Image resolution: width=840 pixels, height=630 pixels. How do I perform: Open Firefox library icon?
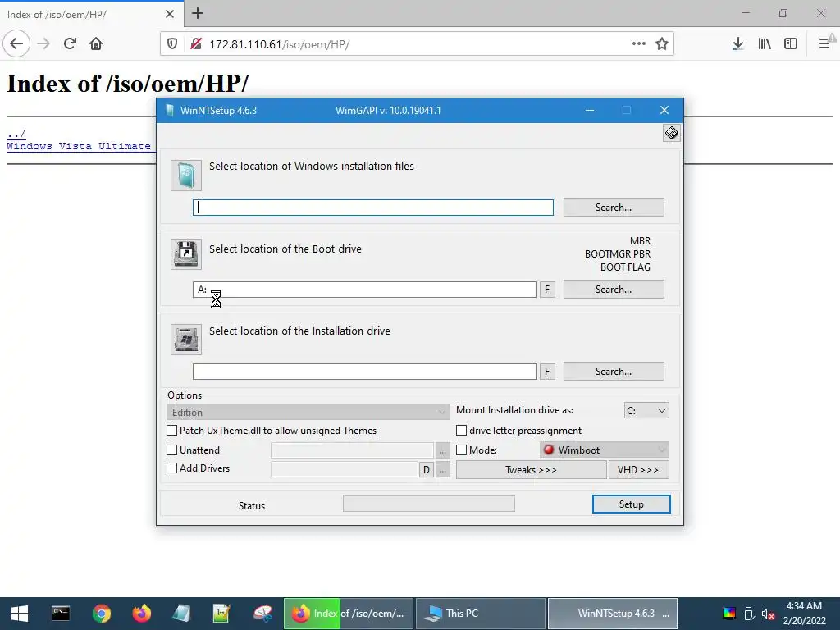[765, 44]
